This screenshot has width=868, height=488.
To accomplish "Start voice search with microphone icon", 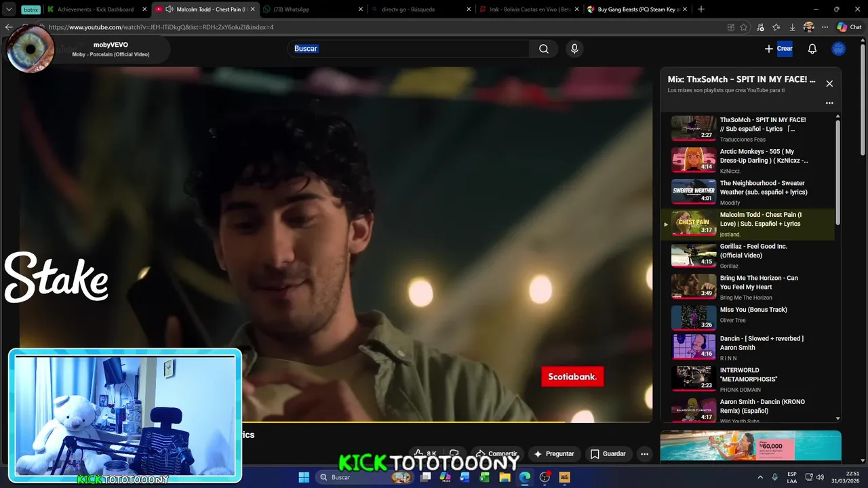I will (x=574, y=49).
